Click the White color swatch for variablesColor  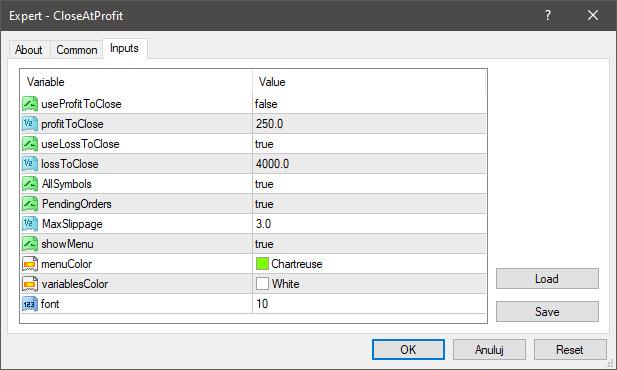pos(262,284)
